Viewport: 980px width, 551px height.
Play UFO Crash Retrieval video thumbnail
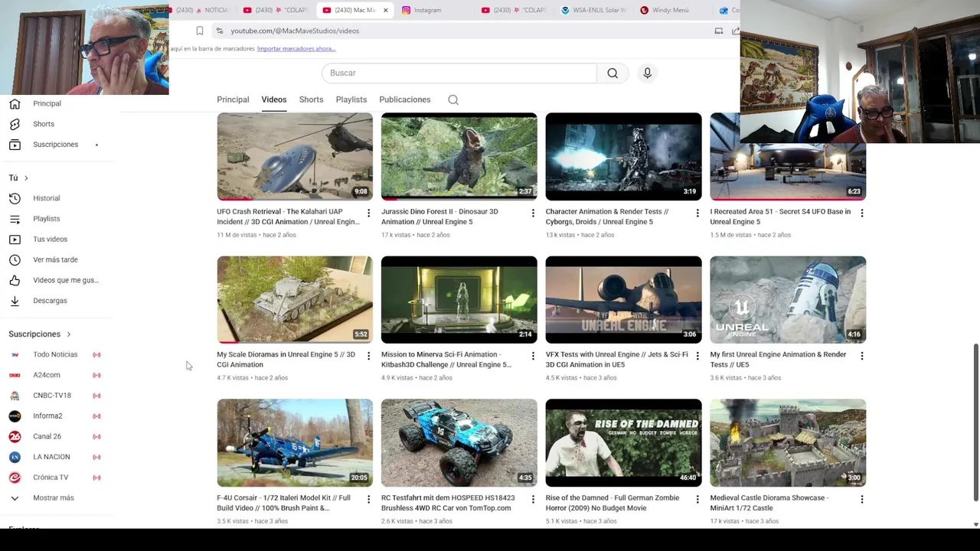295,156
